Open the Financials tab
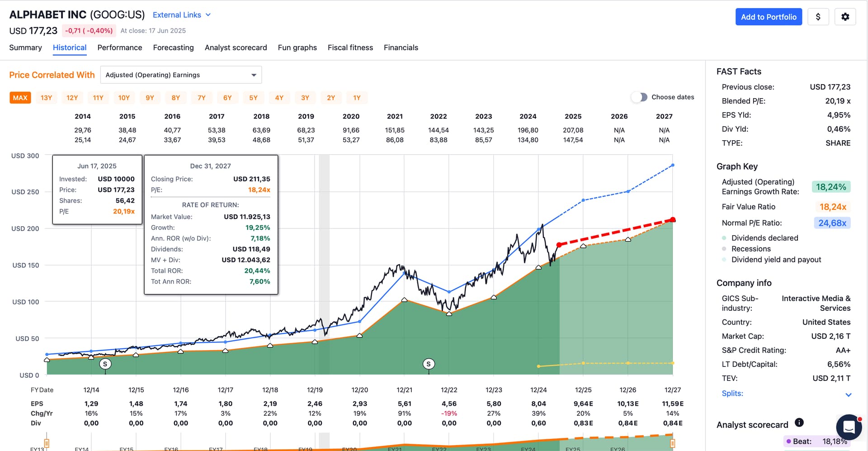The width and height of the screenshot is (868, 451). tap(401, 47)
